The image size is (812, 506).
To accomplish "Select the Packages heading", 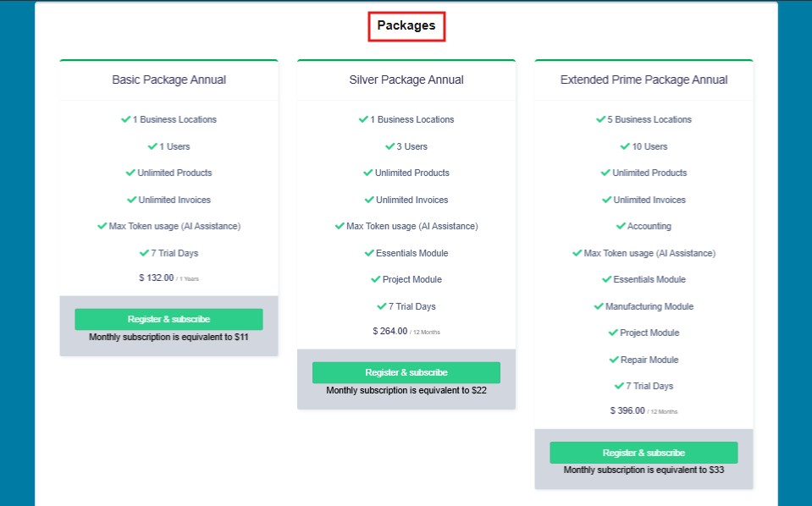I will point(406,25).
